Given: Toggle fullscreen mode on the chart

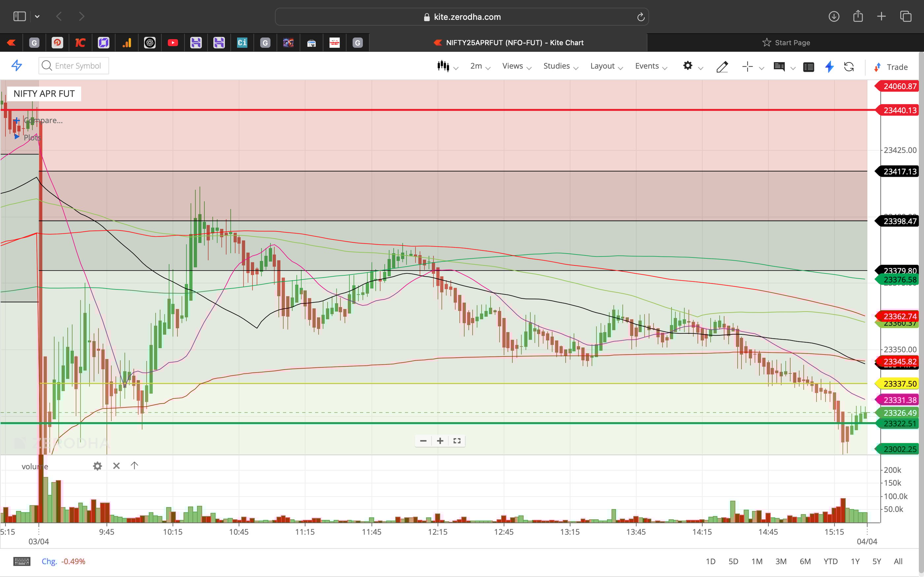Looking at the screenshot, I should point(457,441).
